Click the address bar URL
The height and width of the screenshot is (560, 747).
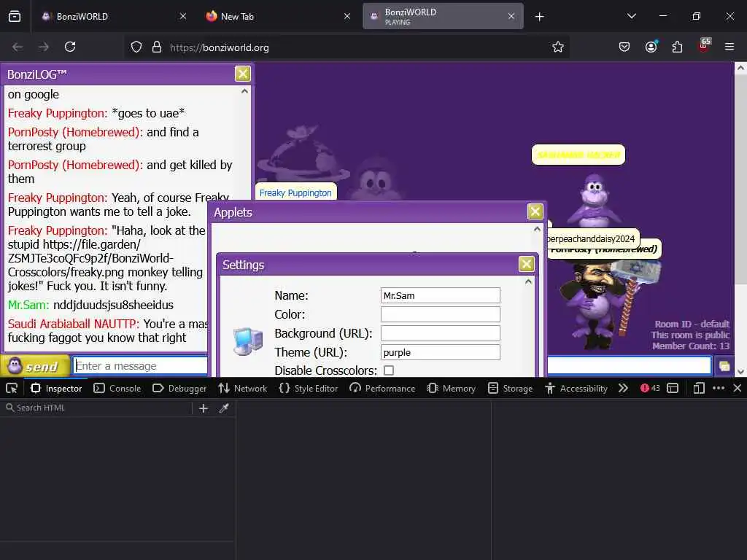point(219,47)
